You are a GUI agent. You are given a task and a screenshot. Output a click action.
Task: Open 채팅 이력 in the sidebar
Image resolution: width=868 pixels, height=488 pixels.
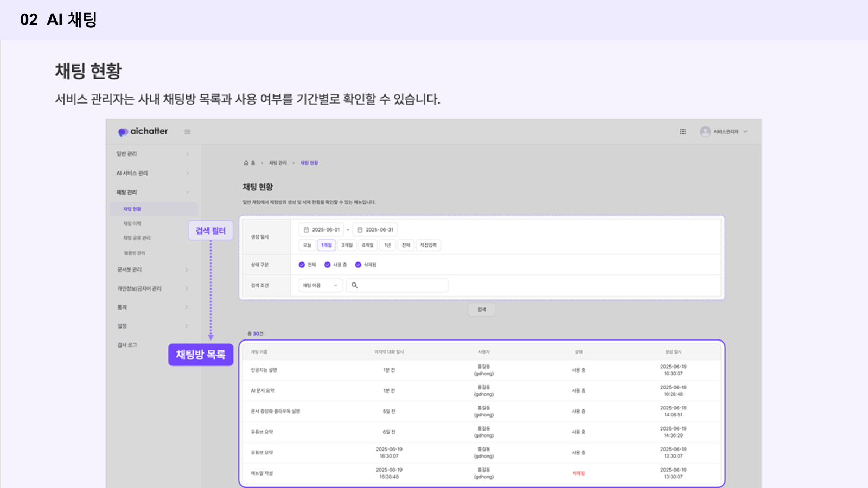[x=132, y=223]
